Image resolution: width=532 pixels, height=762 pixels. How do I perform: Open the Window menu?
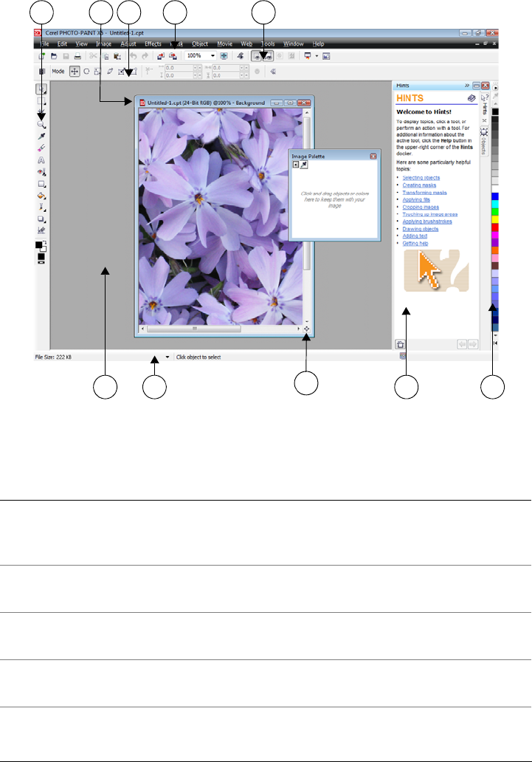pyautogui.click(x=294, y=44)
